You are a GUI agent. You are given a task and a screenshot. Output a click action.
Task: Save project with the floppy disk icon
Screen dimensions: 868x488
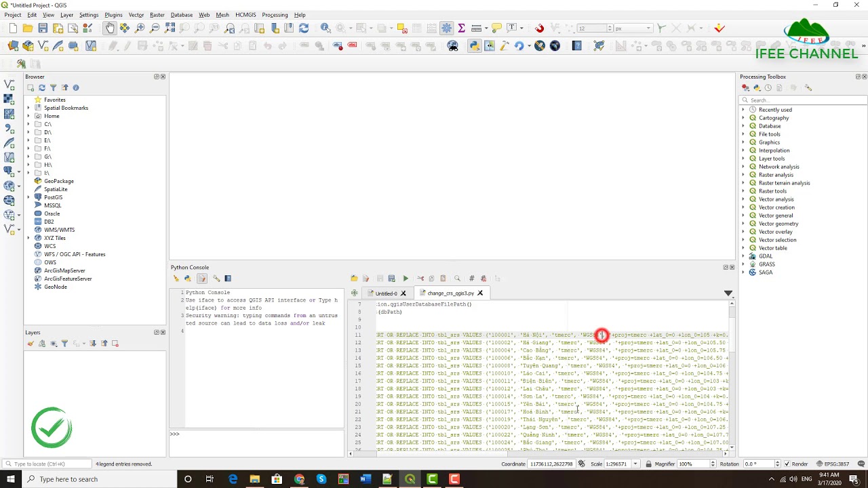pos(43,28)
